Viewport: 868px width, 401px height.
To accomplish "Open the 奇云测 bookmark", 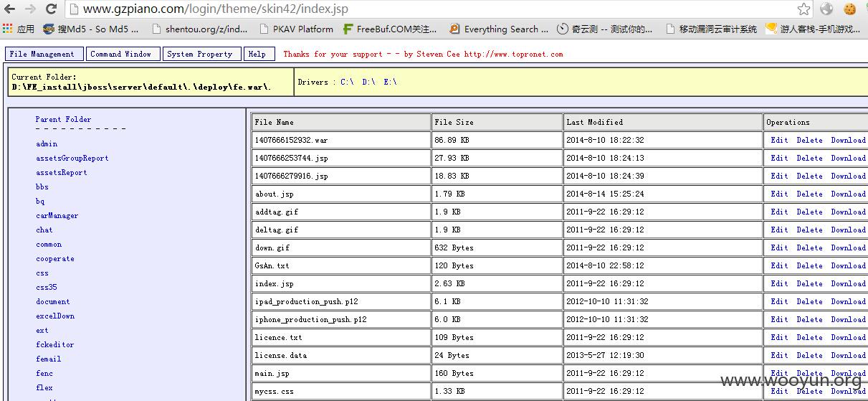I will pyautogui.click(x=606, y=29).
